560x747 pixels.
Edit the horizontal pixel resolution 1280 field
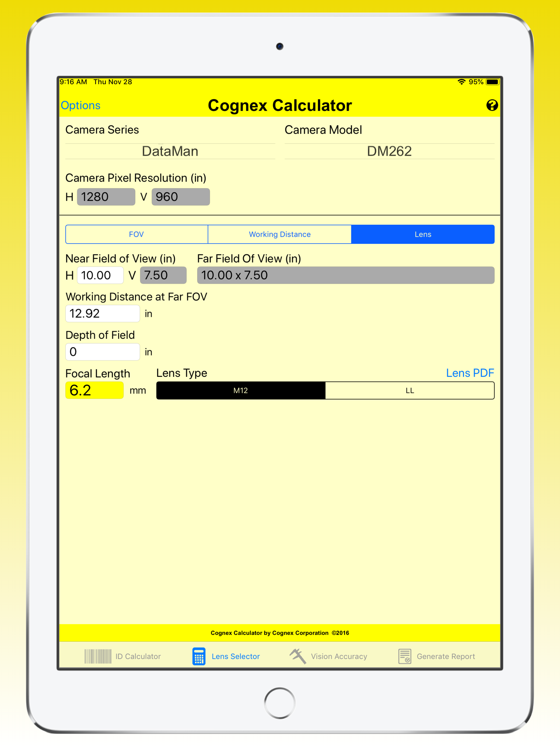click(106, 197)
